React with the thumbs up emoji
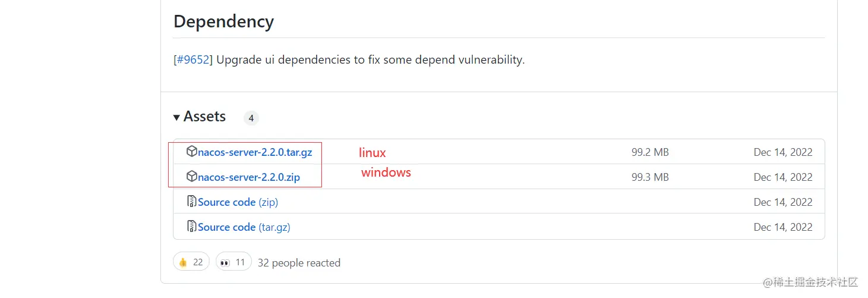Image resolution: width=868 pixels, height=298 pixels. (x=191, y=262)
